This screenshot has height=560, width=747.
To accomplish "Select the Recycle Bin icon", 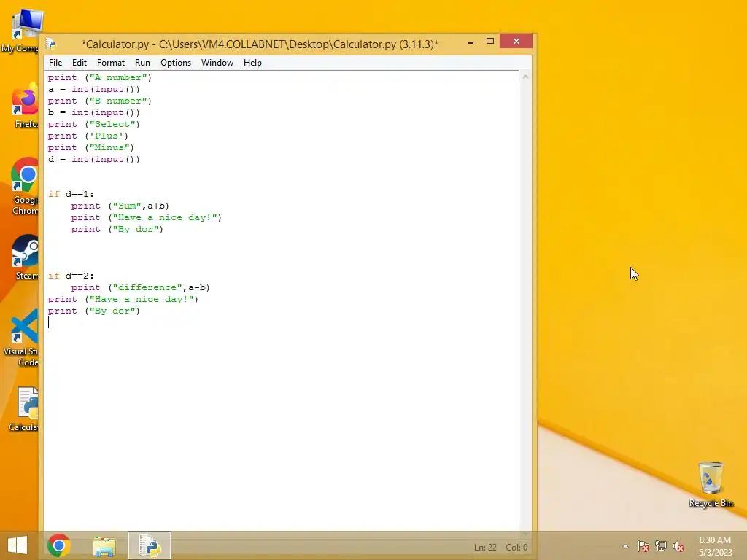I will (x=711, y=484).
